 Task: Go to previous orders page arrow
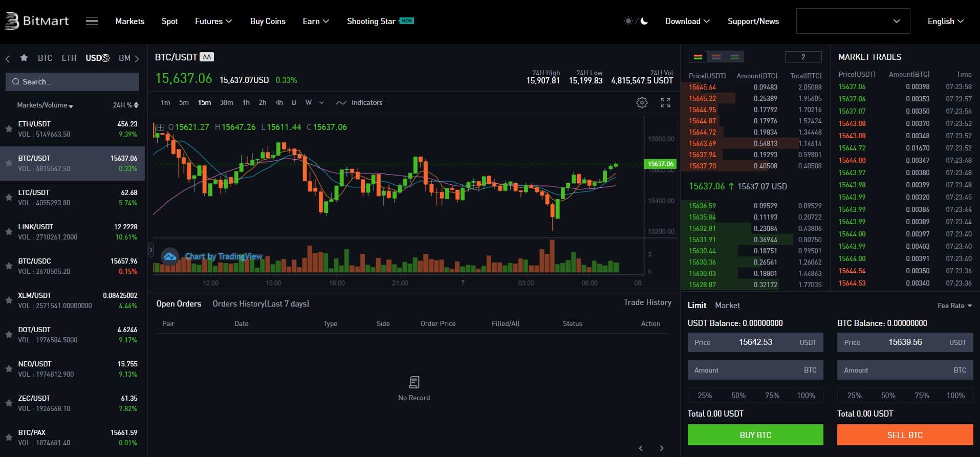coord(641,448)
